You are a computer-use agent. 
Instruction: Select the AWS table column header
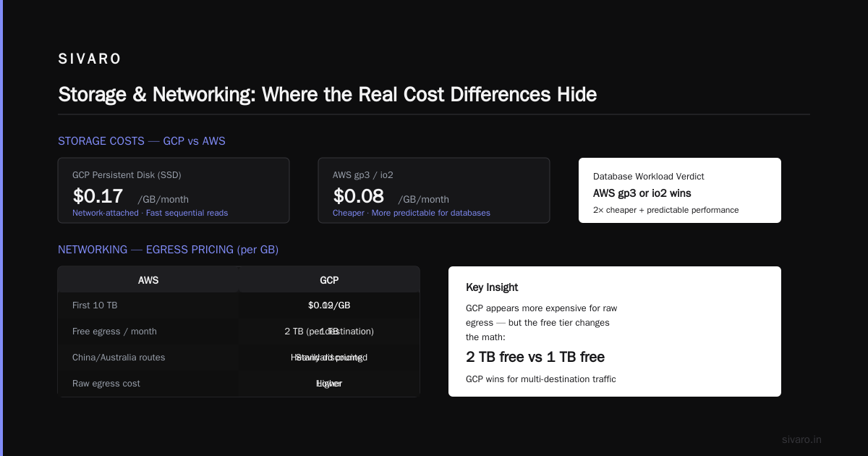coord(148,280)
